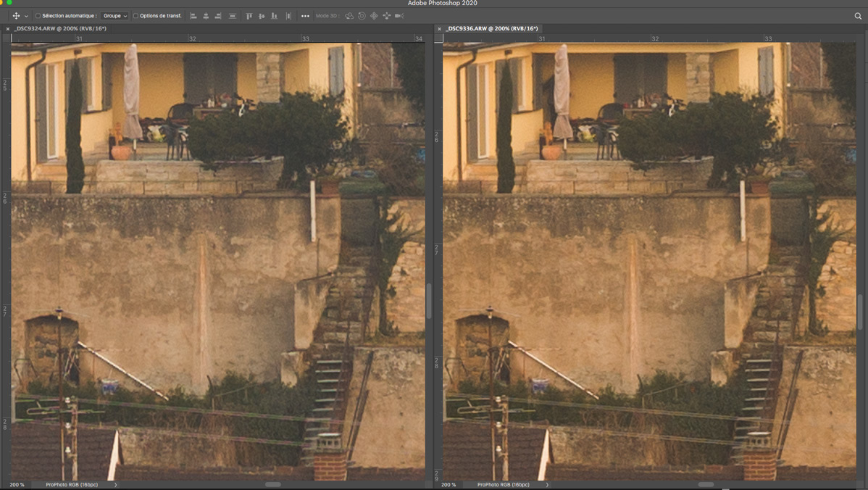Expand the Move tool preset picker arrow
The height and width of the screenshot is (490, 868).
pos(26,16)
